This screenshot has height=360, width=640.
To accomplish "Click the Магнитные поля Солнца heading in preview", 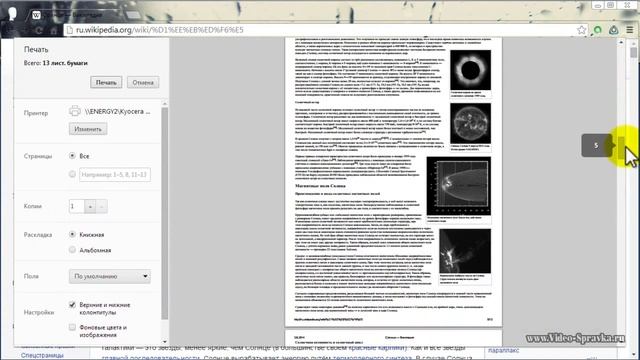I will click(x=320, y=186).
